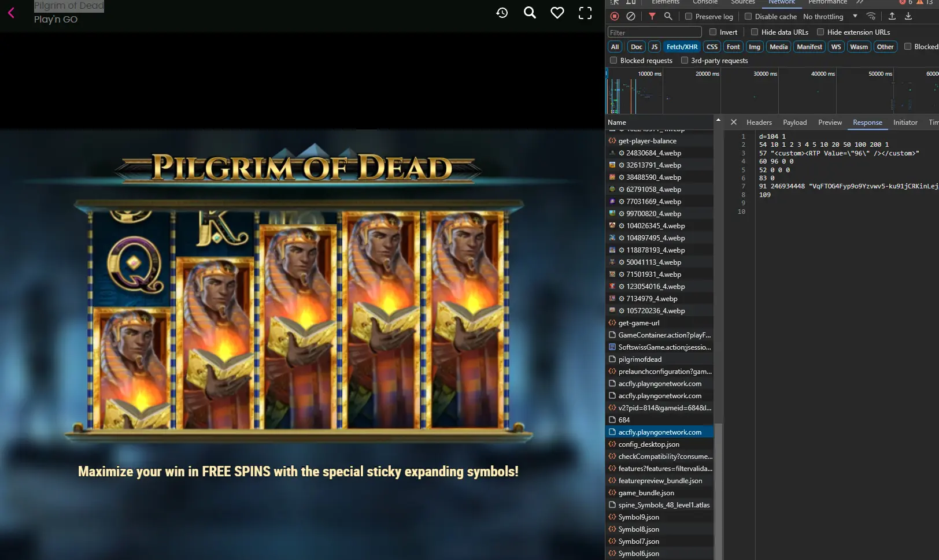Viewport: 939px width, 560px height.
Task: Export HAR file download icon
Action: (908, 17)
